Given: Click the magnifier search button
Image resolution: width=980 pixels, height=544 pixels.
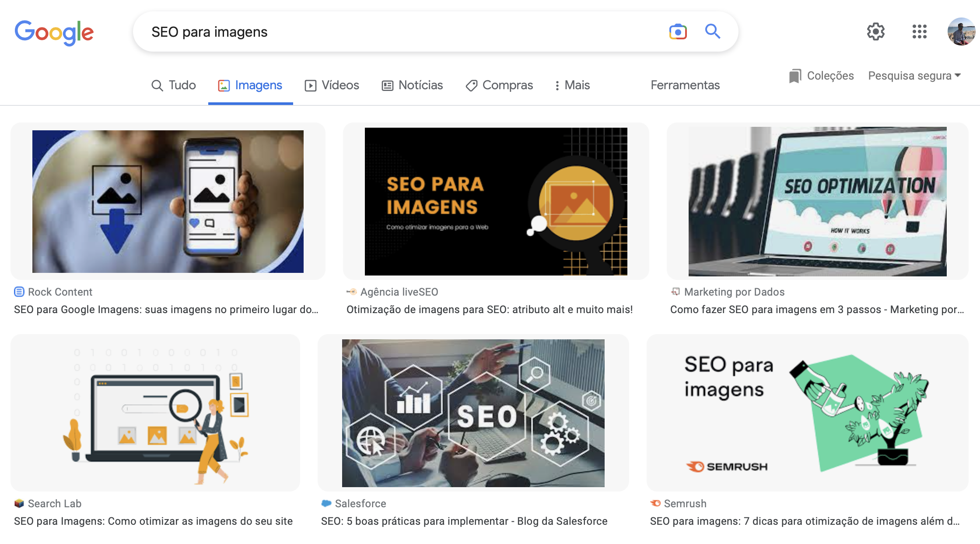Looking at the screenshot, I should tap(713, 31).
